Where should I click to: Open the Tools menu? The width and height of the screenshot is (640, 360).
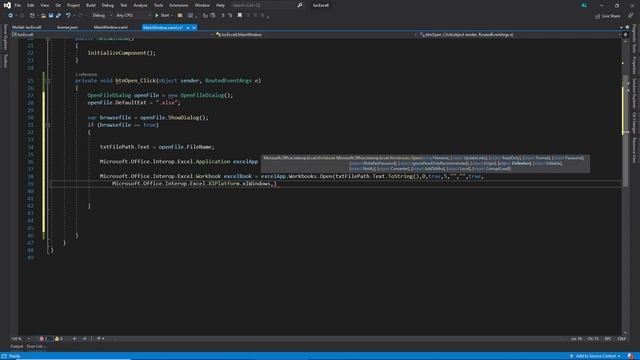coord(158,5)
